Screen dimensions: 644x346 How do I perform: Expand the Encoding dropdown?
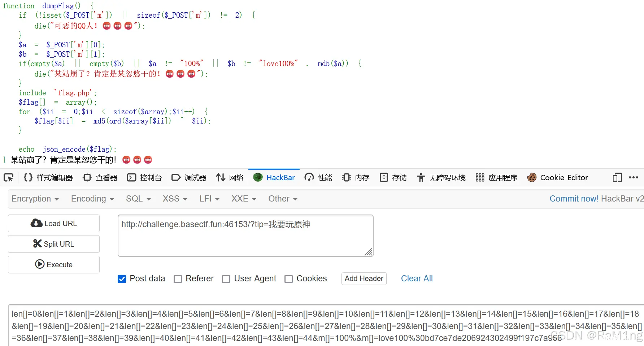coord(92,199)
